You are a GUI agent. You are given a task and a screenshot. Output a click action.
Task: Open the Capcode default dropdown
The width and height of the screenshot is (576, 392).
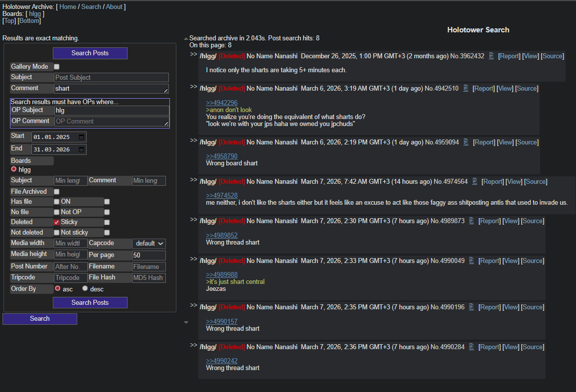[149, 244]
